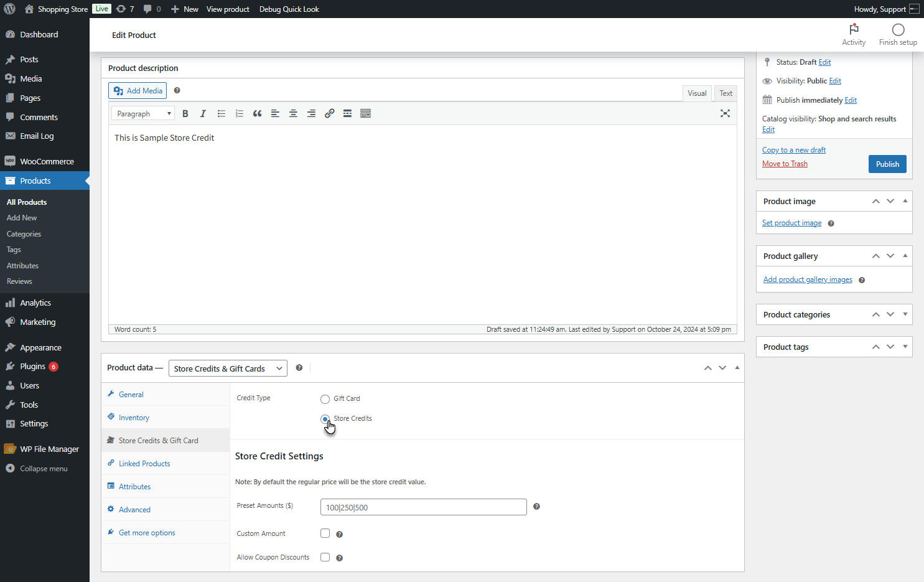Click help icon next to gallery images link
Image resolution: width=924 pixels, height=582 pixels.
click(862, 280)
